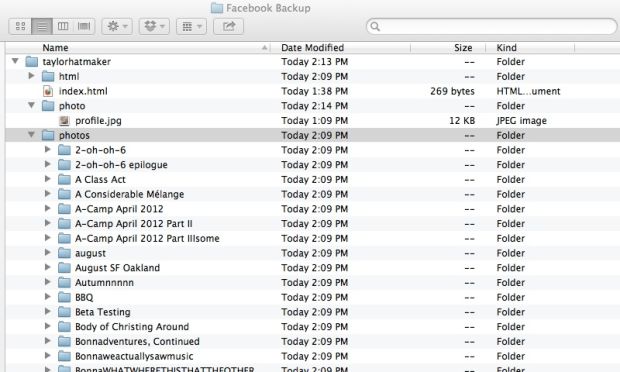Viewport: 620px width, 372px height.
Task: Select the Bonnadventures, Continued folder name
Action: [137, 341]
